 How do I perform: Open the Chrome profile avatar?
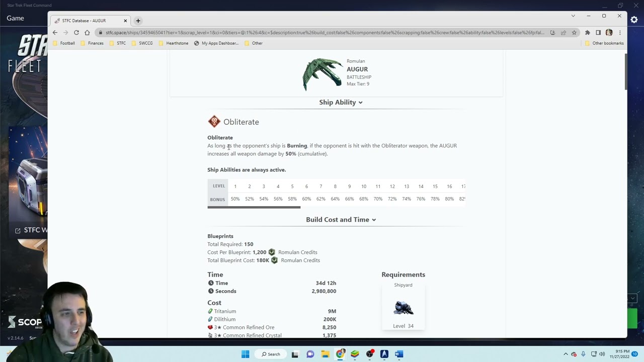coord(609,33)
